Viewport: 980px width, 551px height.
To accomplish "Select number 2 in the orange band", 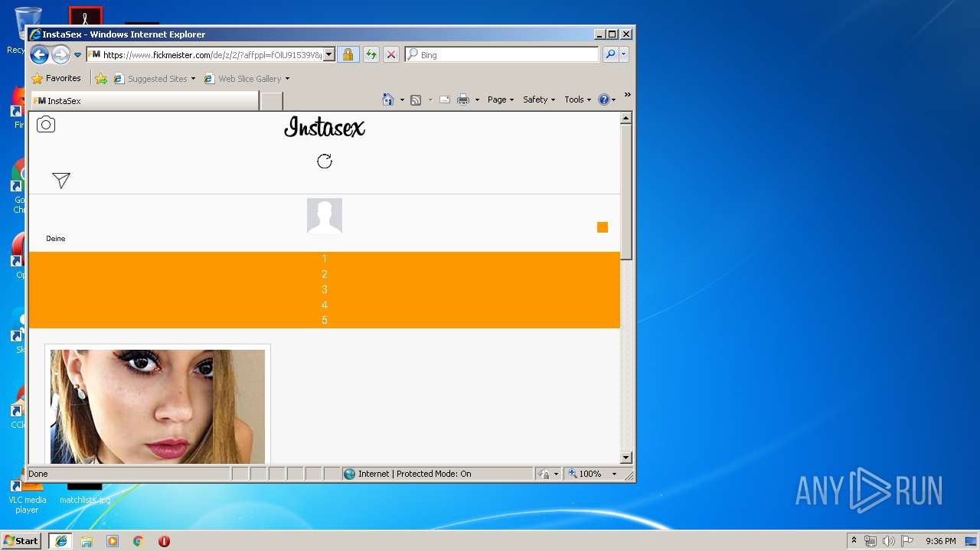I will 325,274.
